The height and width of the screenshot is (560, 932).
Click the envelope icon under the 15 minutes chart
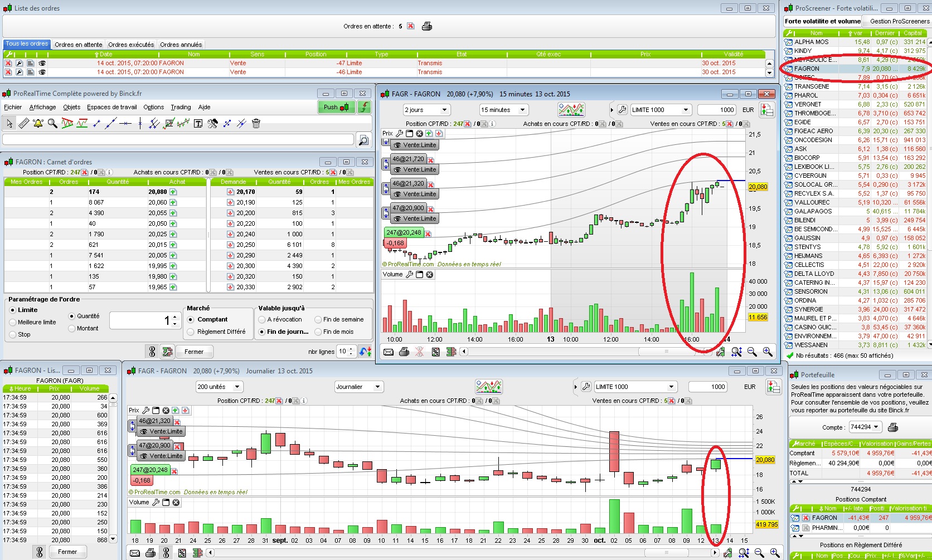tap(389, 352)
